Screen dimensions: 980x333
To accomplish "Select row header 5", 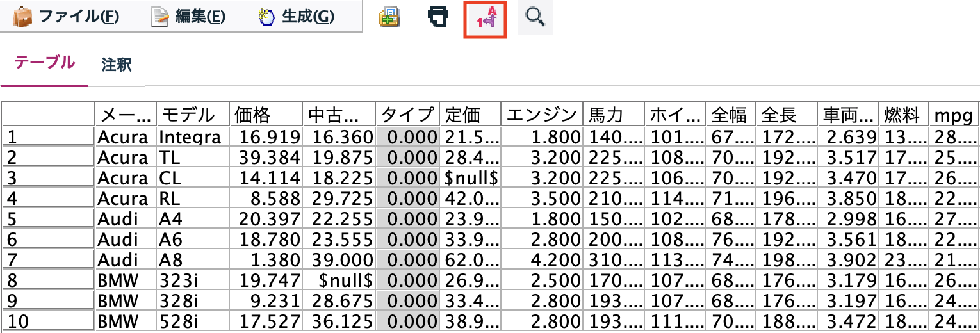I will click(x=48, y=219).
